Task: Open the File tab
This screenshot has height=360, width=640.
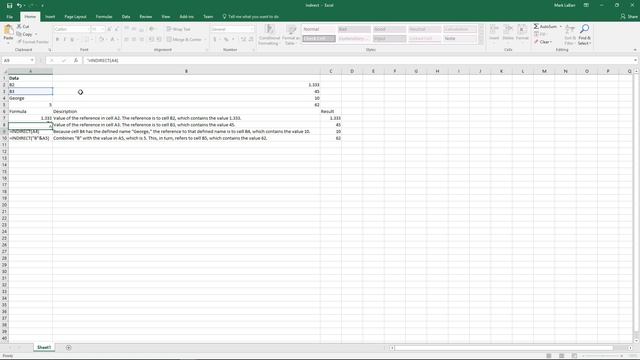Action: click(x=9, y=17)
